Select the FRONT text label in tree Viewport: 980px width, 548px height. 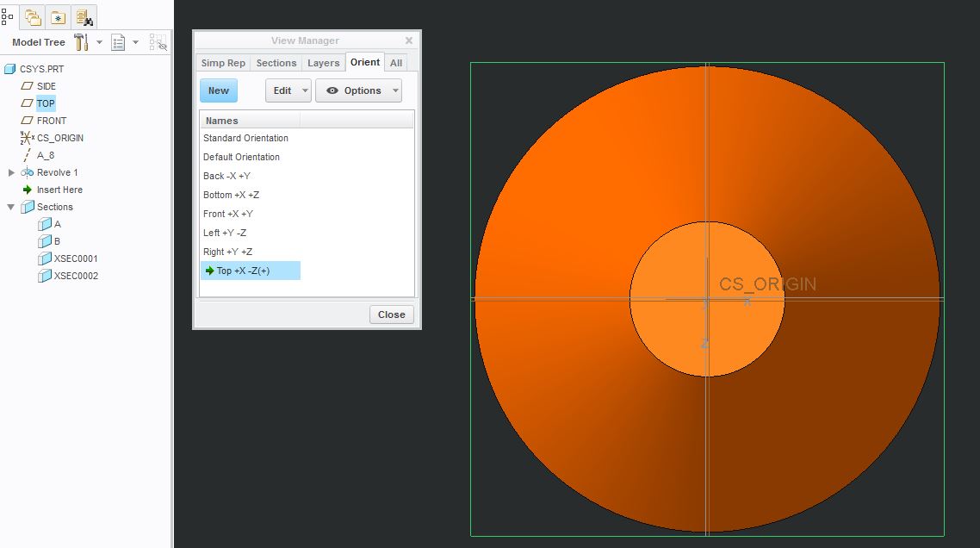click(52, 121)
